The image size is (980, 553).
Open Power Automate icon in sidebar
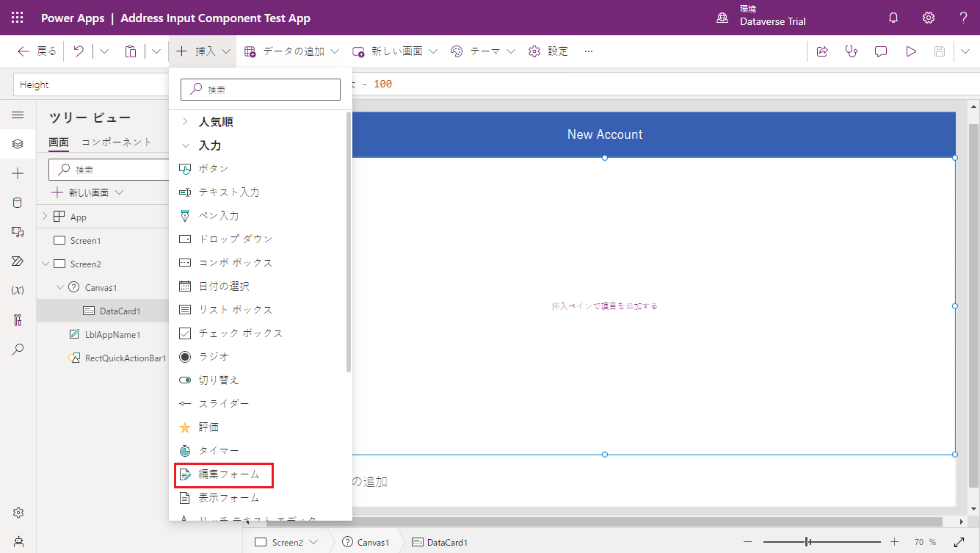(18, 261)
